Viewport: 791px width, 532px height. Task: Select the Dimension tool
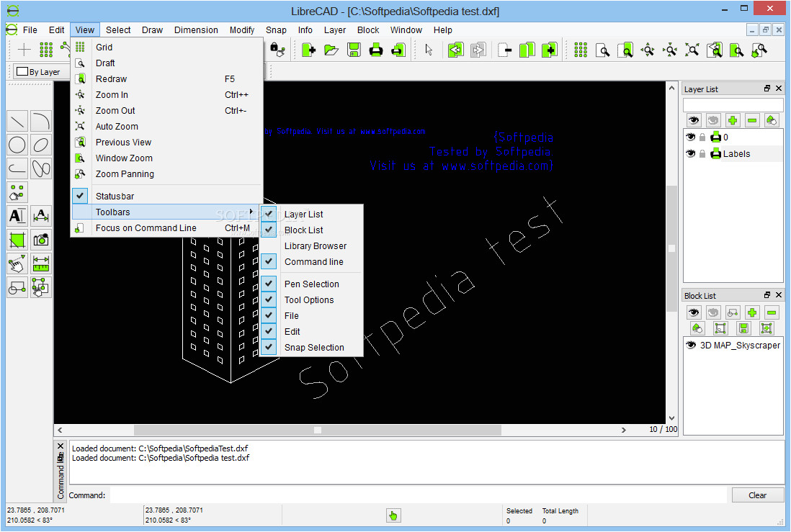tap(41, 216)
